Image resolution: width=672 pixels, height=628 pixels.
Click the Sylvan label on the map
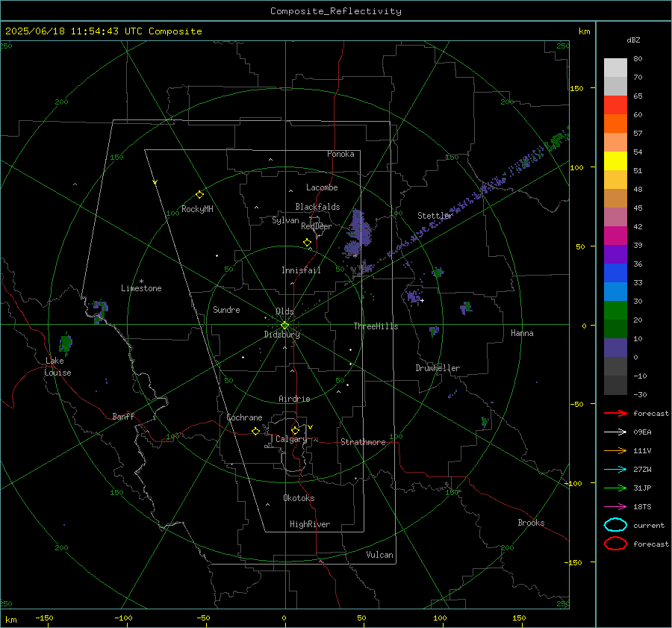pyautogui.click(x=285, y=220)
